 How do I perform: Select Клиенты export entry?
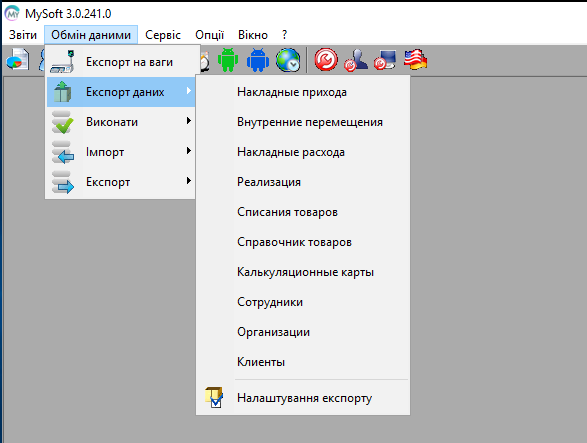tap(303, 362)
